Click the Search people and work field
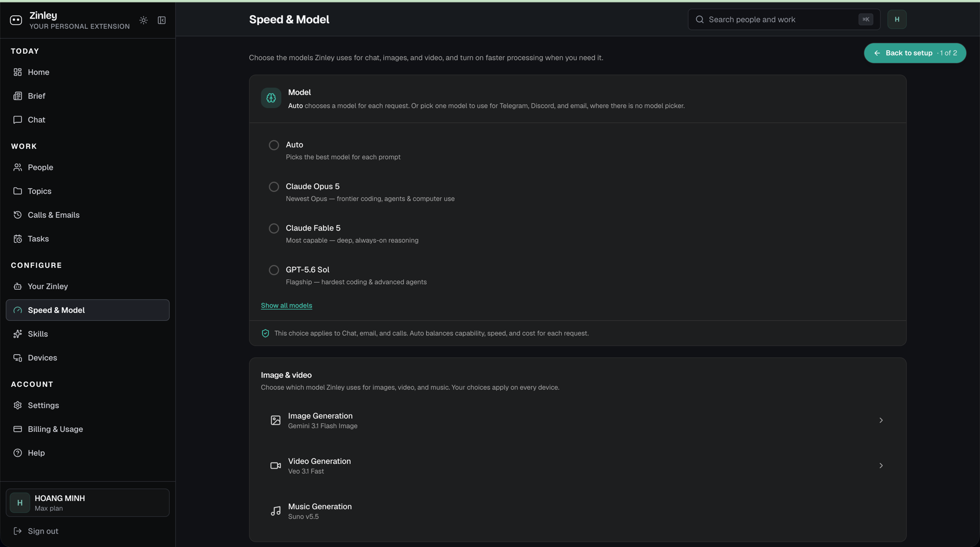Image resolution: width=980 pixels, height=547 pixels. pos(784,20)
